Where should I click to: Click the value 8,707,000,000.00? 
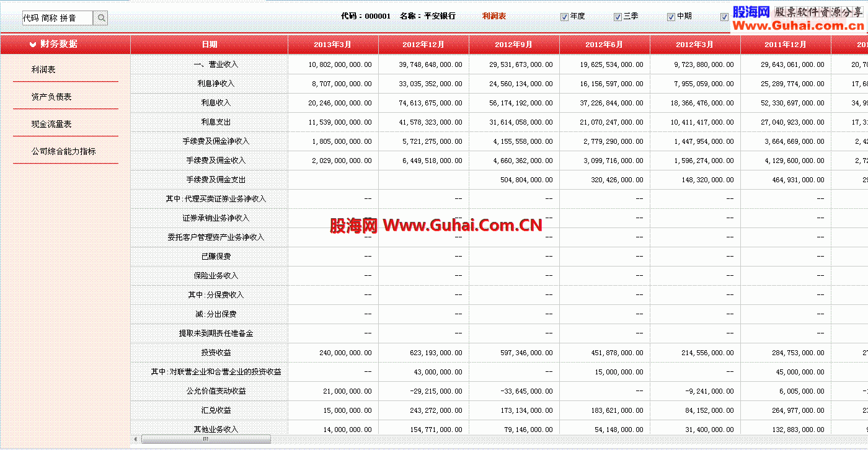[x=342, y=84]
